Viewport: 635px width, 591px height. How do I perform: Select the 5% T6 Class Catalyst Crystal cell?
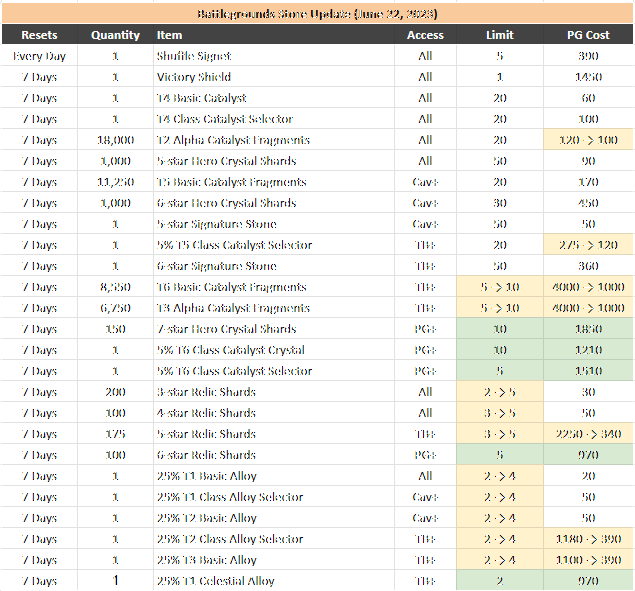pos(274,350)
